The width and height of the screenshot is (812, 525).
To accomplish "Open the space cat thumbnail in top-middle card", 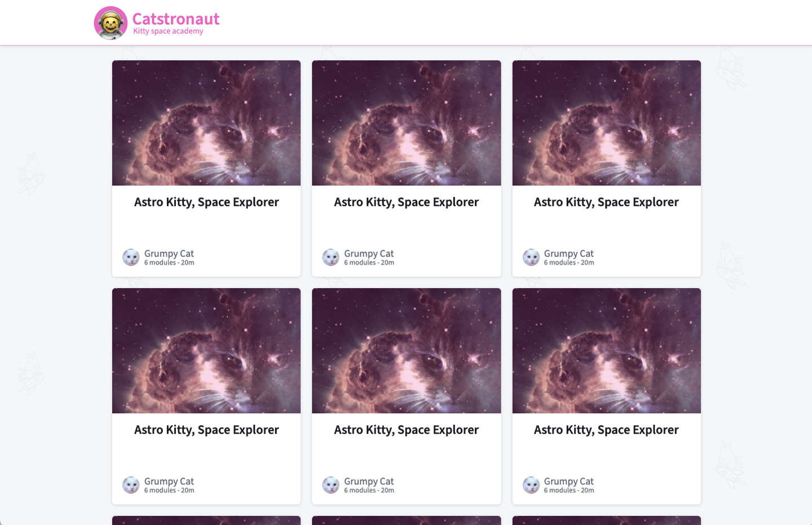I will coord(407,123).
